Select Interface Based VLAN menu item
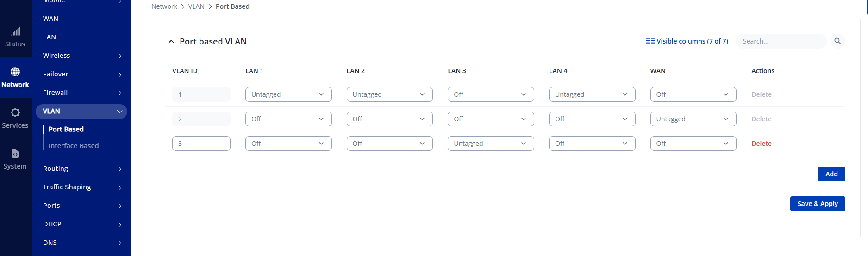868x256 pixels. 74,146
